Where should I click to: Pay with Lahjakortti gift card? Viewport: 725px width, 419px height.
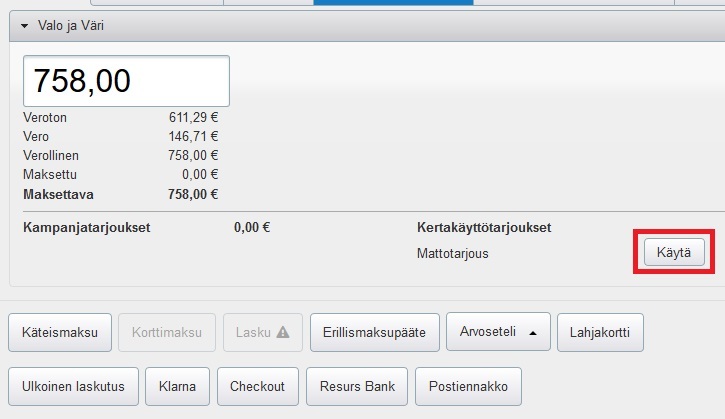(600, 332)
